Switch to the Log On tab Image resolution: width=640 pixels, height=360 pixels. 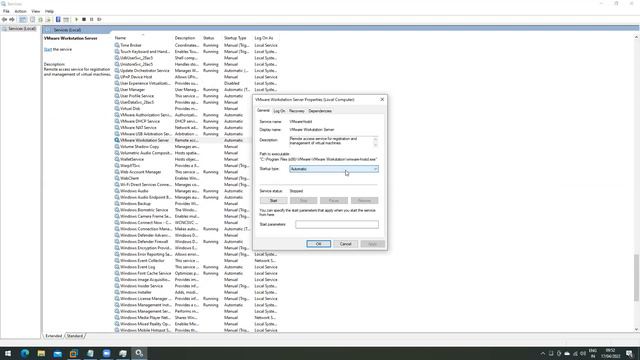pos(279,111)
